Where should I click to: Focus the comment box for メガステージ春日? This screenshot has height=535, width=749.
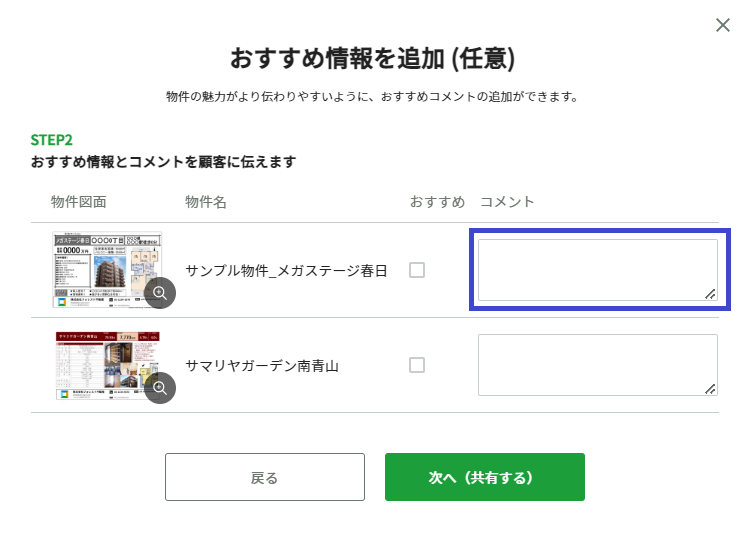coord(598,270)
